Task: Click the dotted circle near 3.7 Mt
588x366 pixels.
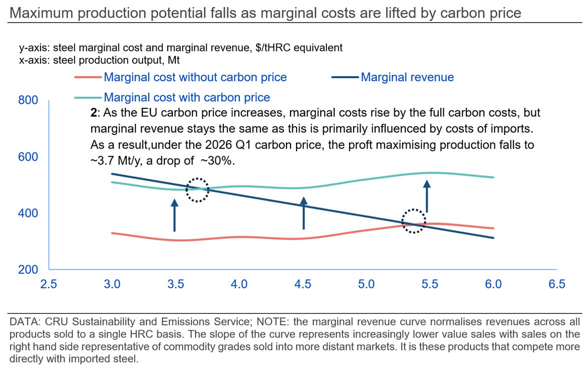Action: click(x=197, y=190)
